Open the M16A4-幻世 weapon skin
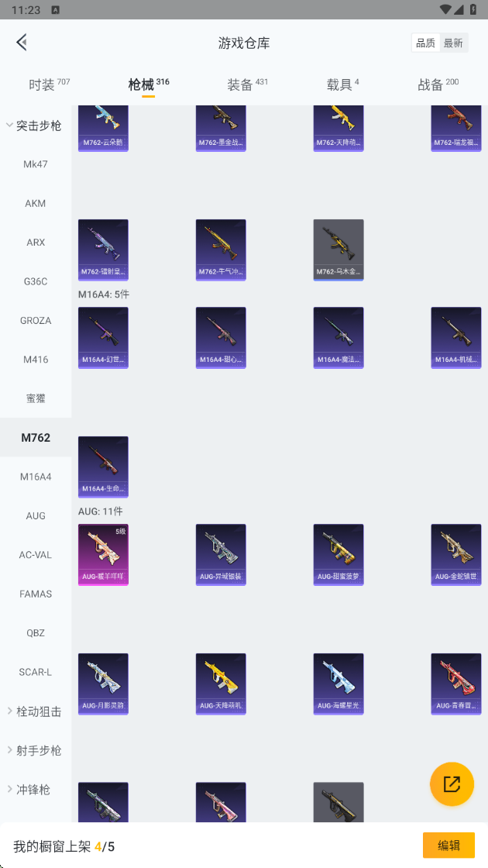 pos(103,338)
